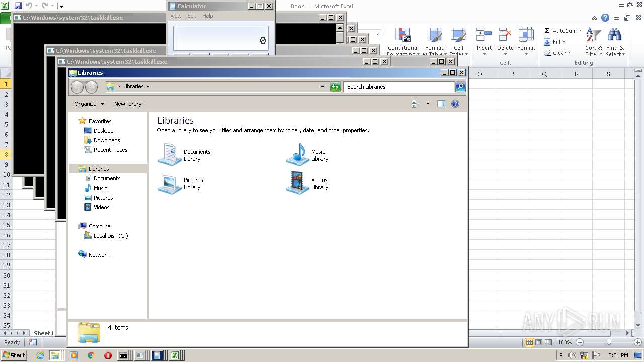Viewport: 644px width, 362px height.
Task: Open the AutoSum dropdown arrow
Action: pyautogui.click(x=580, y=31)
